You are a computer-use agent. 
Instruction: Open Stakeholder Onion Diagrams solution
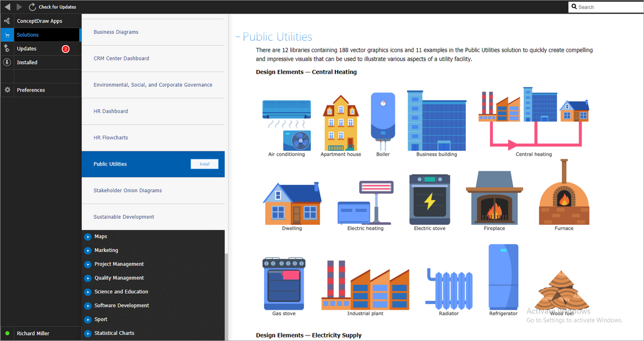pyautogui.click(x=153, y=191)
